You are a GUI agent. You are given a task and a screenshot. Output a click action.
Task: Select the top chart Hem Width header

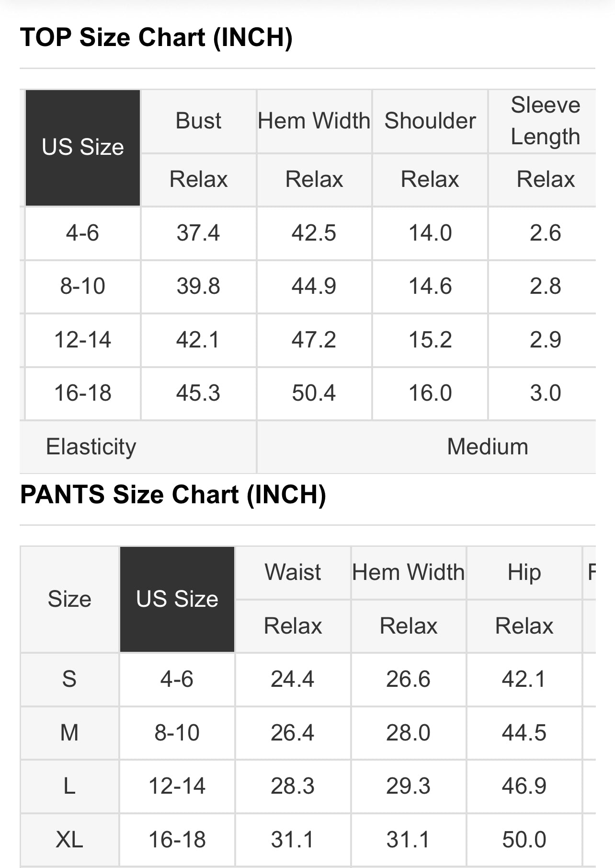[x=314, y=121]
